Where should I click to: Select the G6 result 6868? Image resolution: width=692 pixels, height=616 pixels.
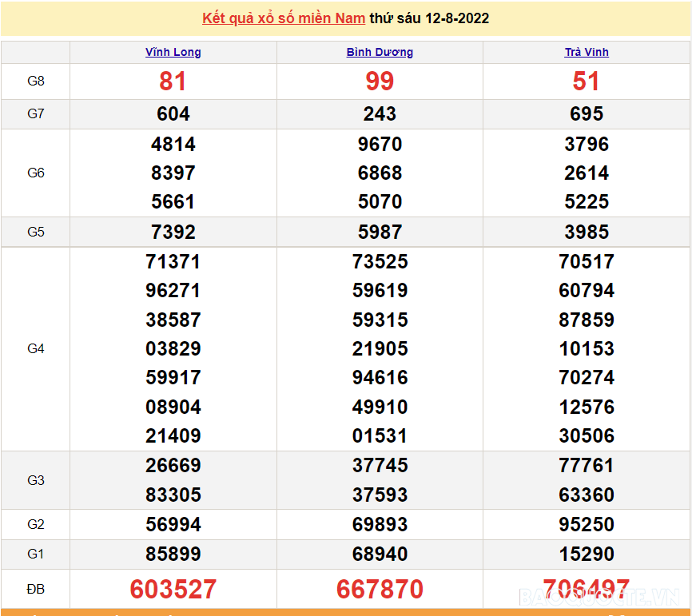380,173
